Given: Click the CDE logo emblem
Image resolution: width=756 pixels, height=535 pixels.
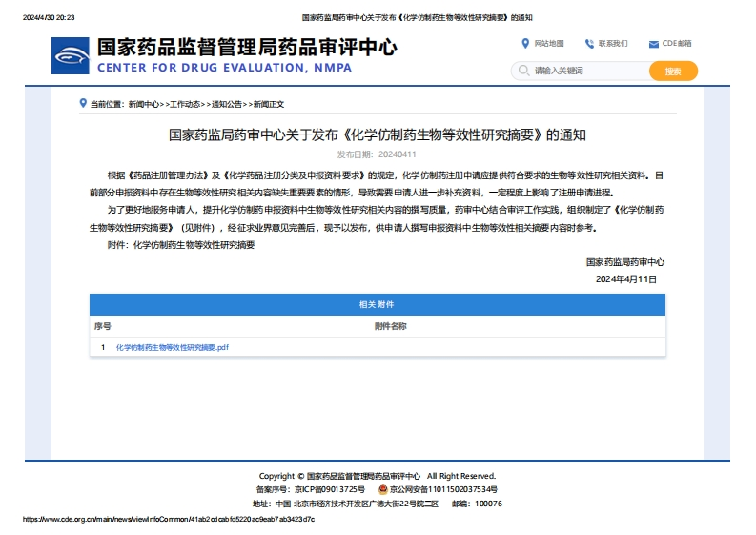Looking at the screenshot, I should click(x=71, y=55).
